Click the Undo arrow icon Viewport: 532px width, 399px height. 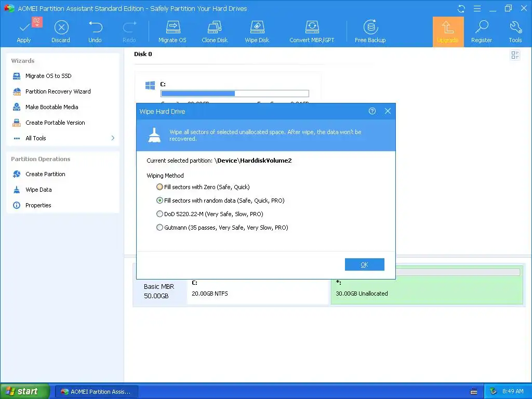click(x=96, y=27)
